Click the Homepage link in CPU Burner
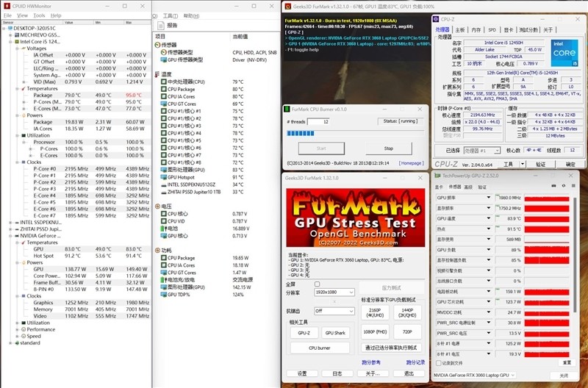Screen dimensions: 588x388 [x=411, y=163]
